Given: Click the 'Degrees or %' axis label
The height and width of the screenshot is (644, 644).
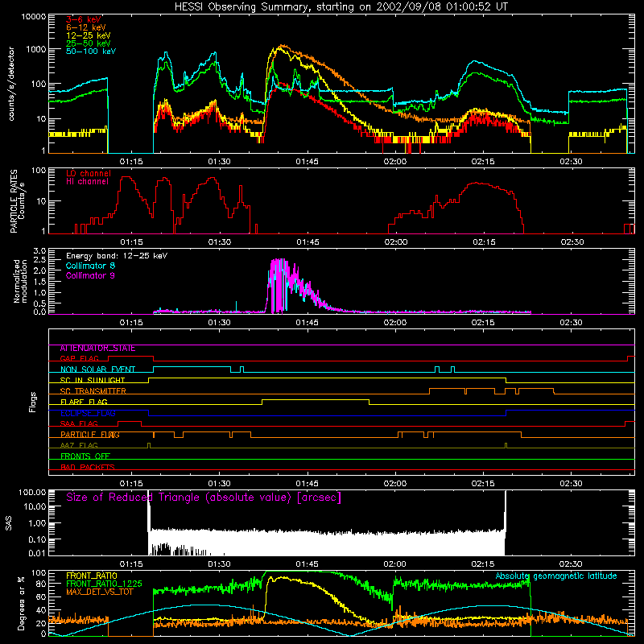Looking at the screenshot, I should pos(21,603).
